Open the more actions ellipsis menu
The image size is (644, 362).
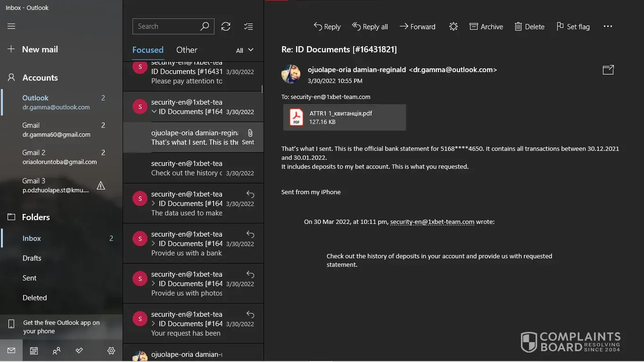[608, 27]
